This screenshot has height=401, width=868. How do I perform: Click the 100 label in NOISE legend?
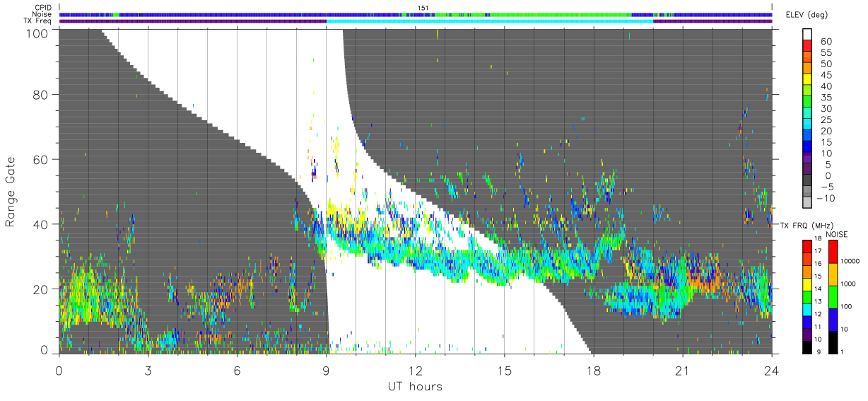pos(845,307)
